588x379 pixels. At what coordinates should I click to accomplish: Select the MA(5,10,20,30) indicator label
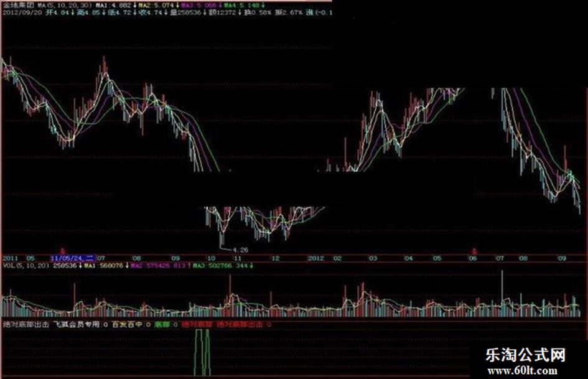(65, 6)
